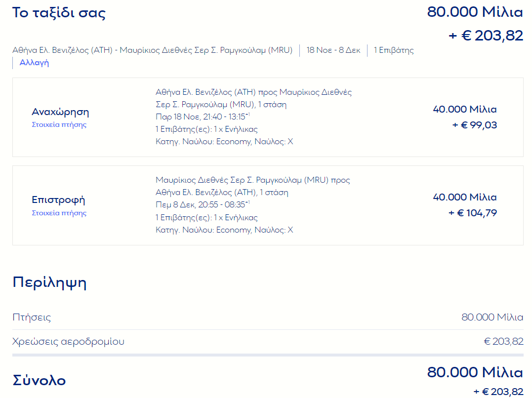This screenshot has height=398, width=532.
Task: Click the 1 Επιβάτης passenger count
Action: click(394, 50)
